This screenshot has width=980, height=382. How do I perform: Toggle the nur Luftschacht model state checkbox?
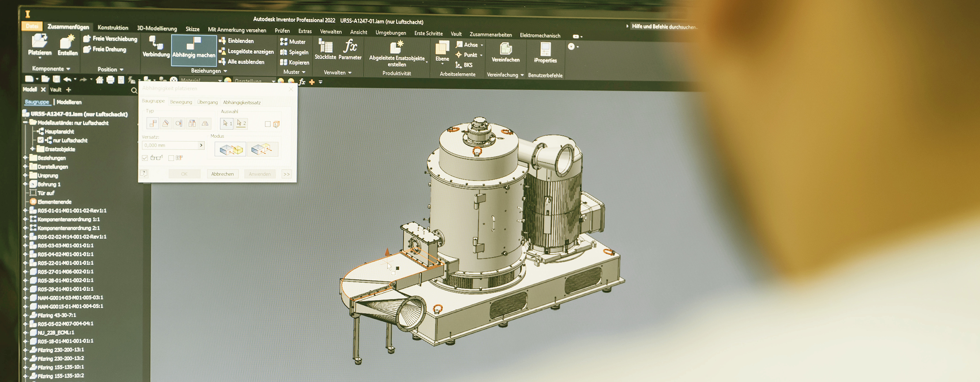coord(40,140)
